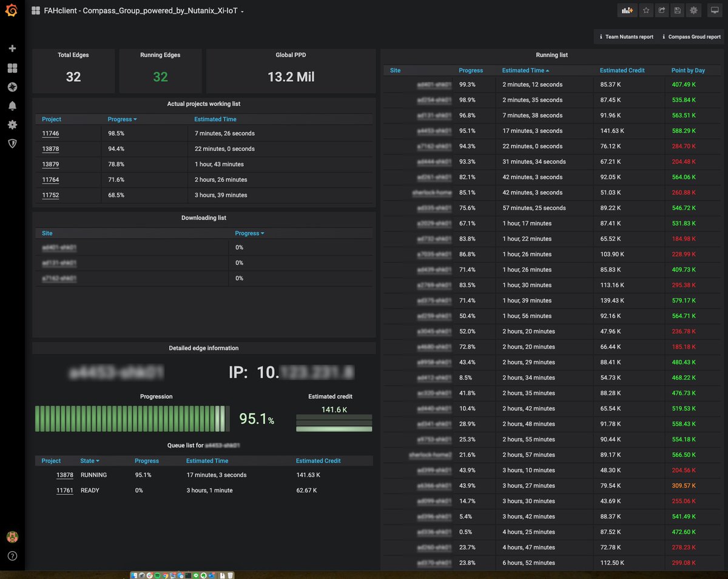Cycle view mode with monitor icon
728x579 pixels.
point(715,10)
